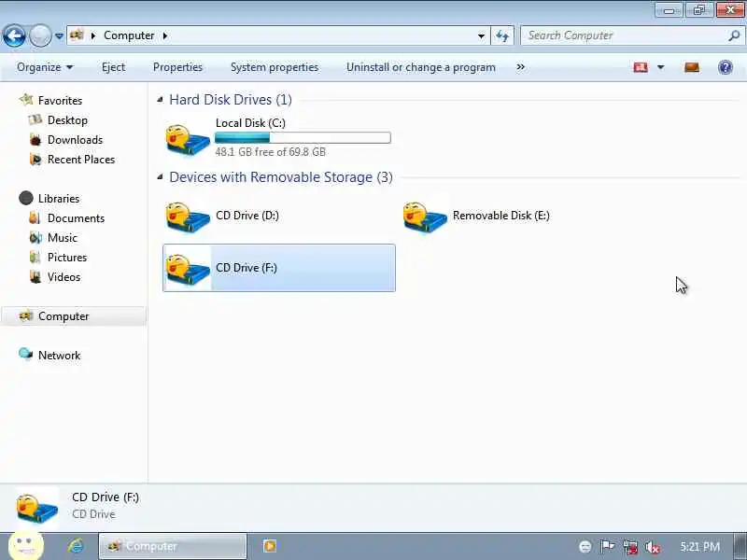This screenshot has height=560, width=747.
Task: Minimize the Computer window
Action: click(x=669, y=10)
